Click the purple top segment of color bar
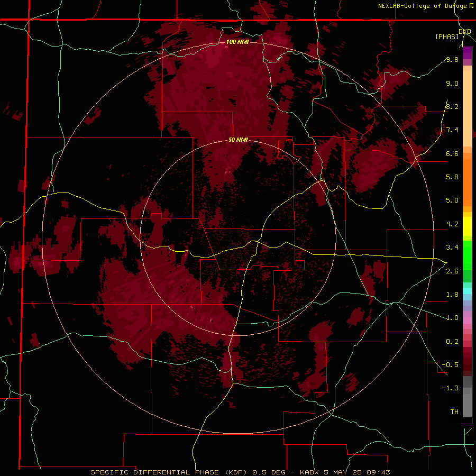The height and width of the screenshot is (476, 476). tap(467, 53)
